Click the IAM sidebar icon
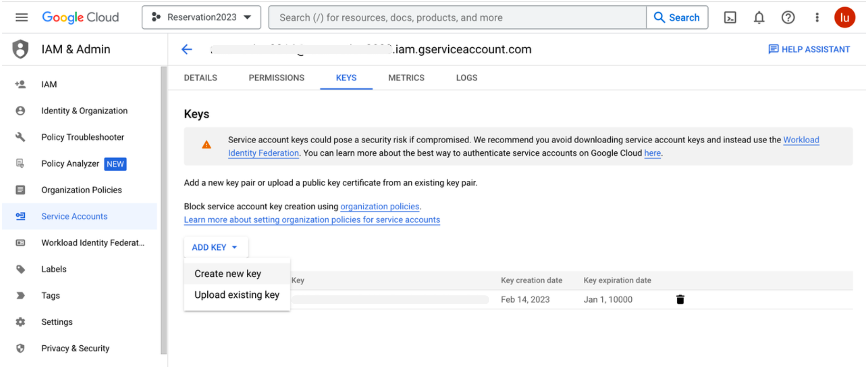The height and width of the screenshot is (367, 868). coord(21,84)
